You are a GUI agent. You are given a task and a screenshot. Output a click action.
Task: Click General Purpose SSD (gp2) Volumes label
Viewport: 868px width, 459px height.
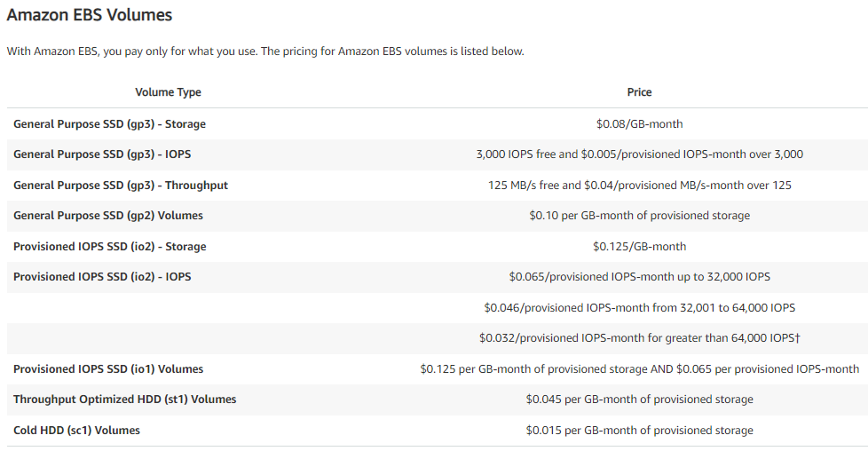[108, 216]
